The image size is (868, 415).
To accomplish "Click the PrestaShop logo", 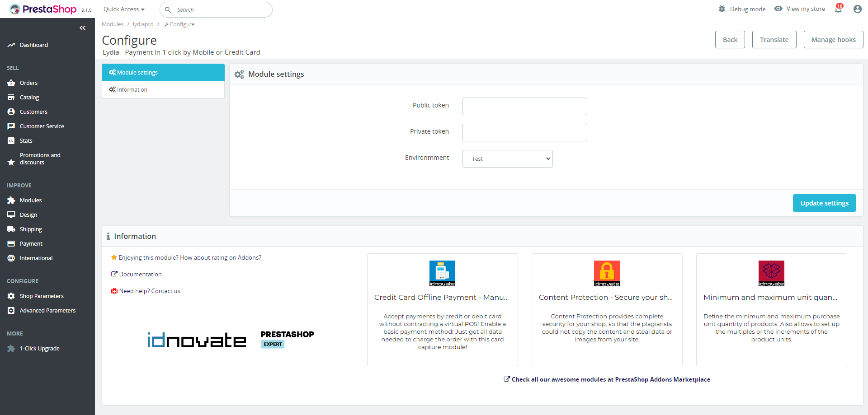I will pos(43,9).
